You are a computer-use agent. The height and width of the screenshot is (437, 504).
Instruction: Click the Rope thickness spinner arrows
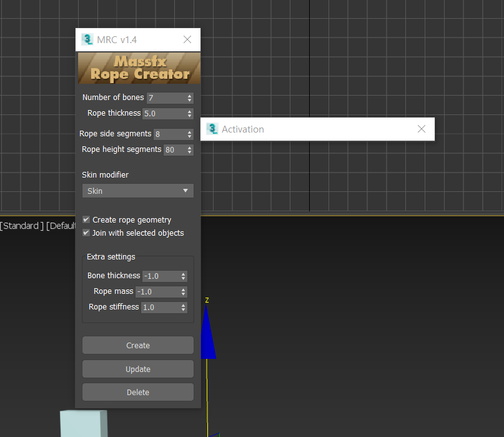[x=190, y=114]
